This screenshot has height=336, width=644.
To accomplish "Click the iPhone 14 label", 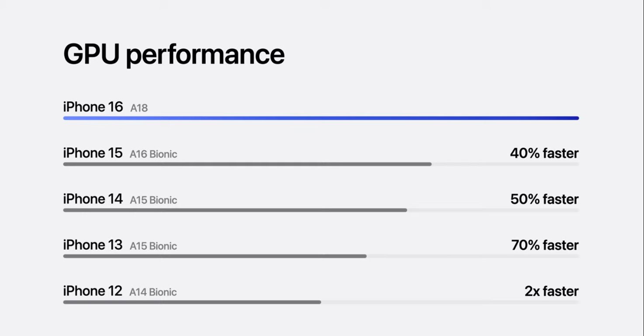I will tap(93, 199).
